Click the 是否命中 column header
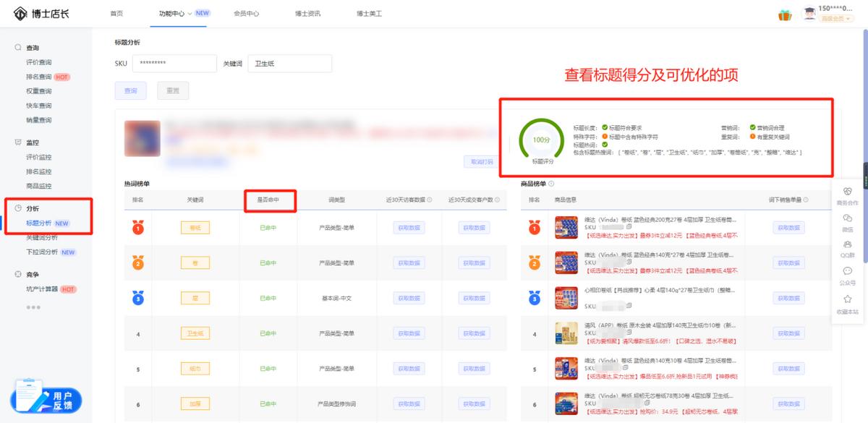The width and height of the screenshot is (868, 423). 268,200
